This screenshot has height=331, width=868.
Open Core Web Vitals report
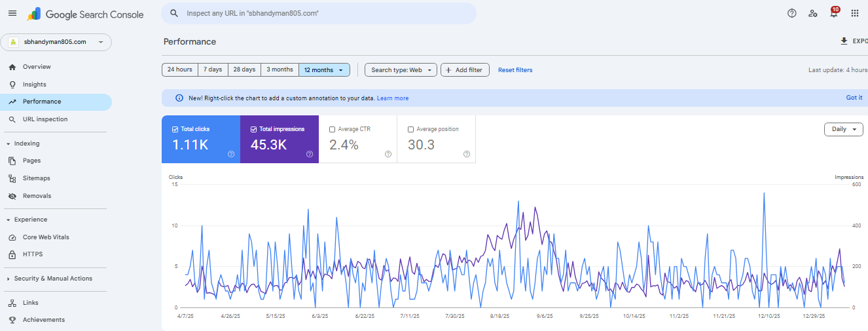pyautogui.click(x=45, y=237)
